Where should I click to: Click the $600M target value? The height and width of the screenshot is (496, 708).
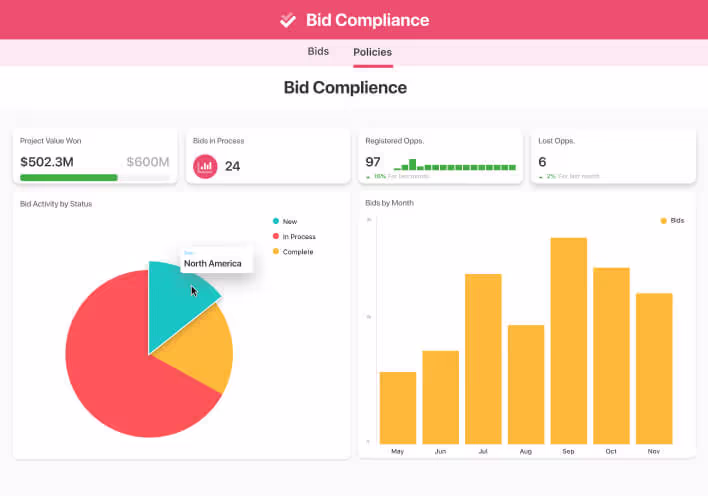(148, 162)
